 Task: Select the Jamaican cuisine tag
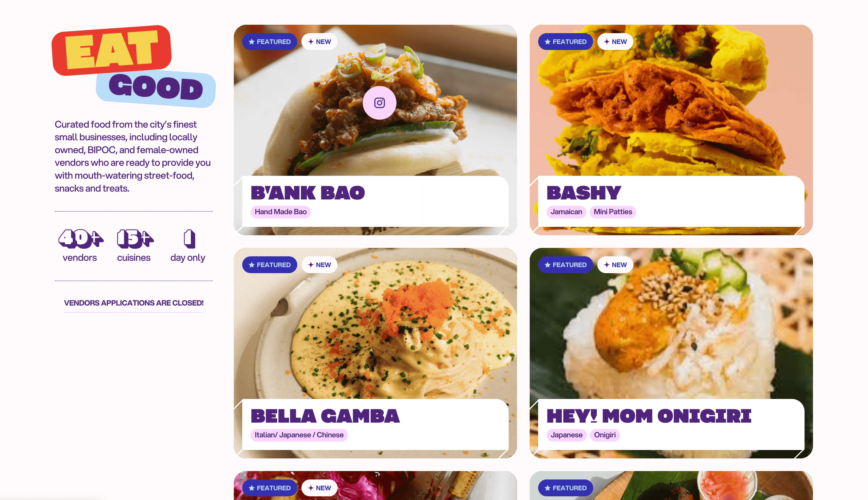[x=566, y=212]
